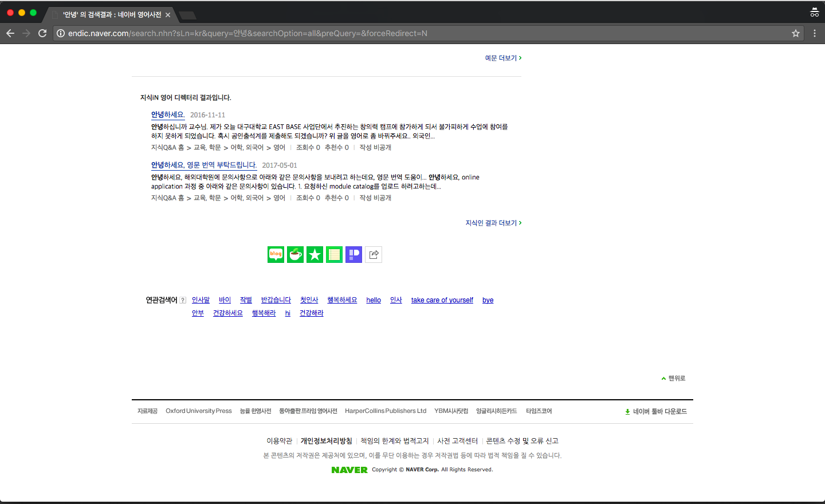Image resolution: width=825 pixels, height=504 pixels.
Task: Click related term take care of yourself
Action: (x=442, y=300)
